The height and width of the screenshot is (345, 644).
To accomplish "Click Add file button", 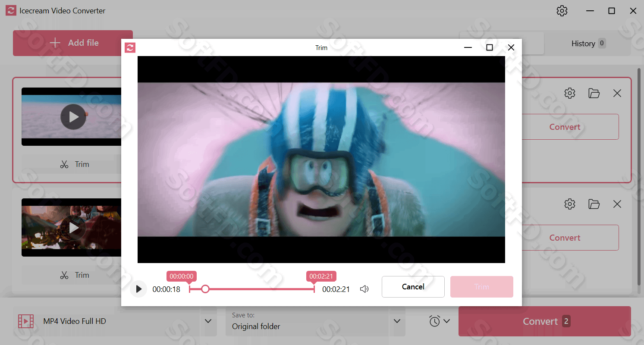I will (73, 43).
